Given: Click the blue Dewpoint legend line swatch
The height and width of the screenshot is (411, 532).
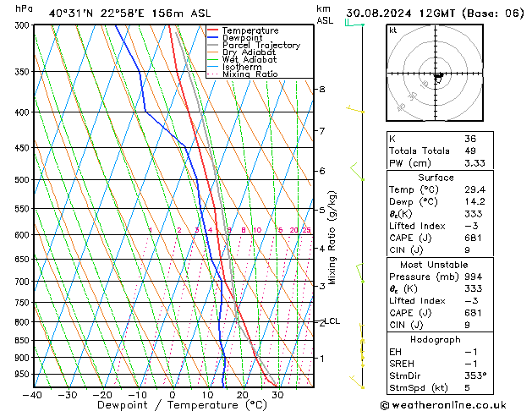Looking at the screenshot, I should pyautogui.click(x=212, y=37).
